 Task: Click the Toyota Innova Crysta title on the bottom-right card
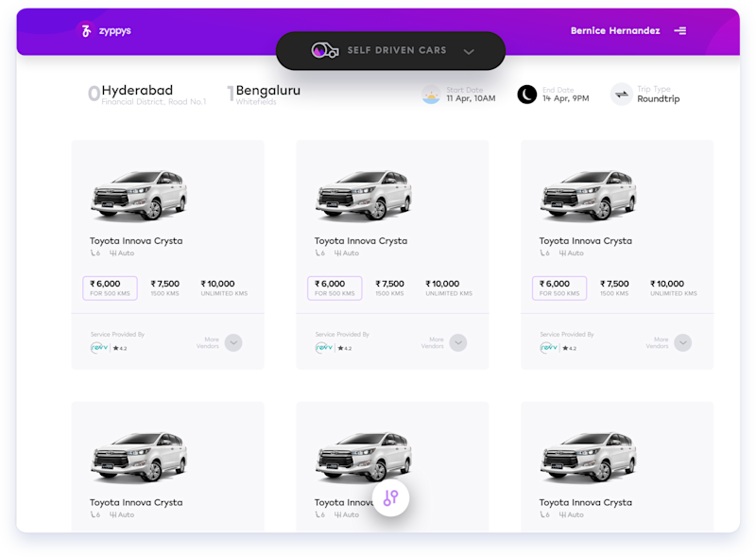click(585, 502)
